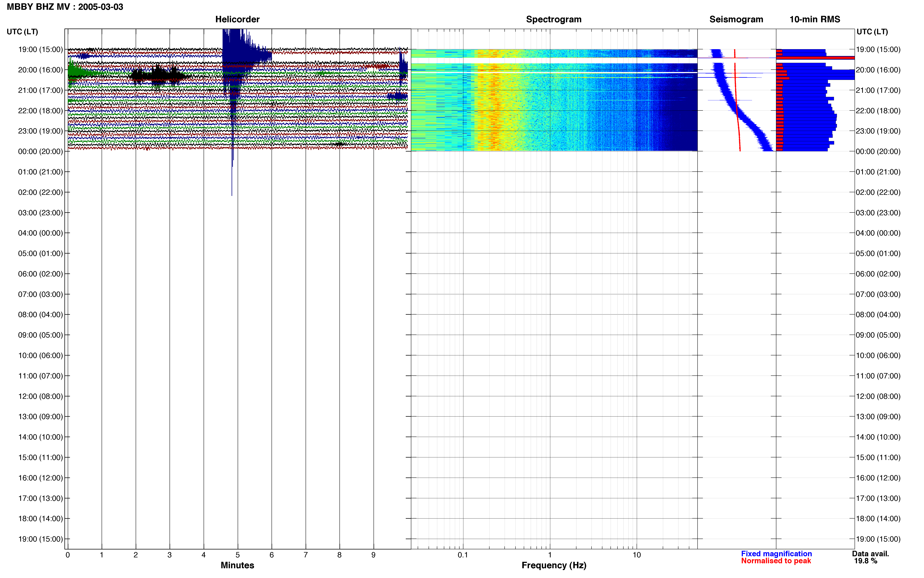Click the right 'UTC (LT)' axis label
This screenshot has width=924, height=578.
[872, 32]
